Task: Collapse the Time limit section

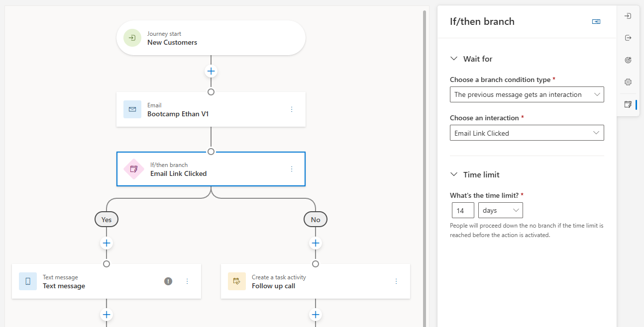Action: tap(453, 174)
